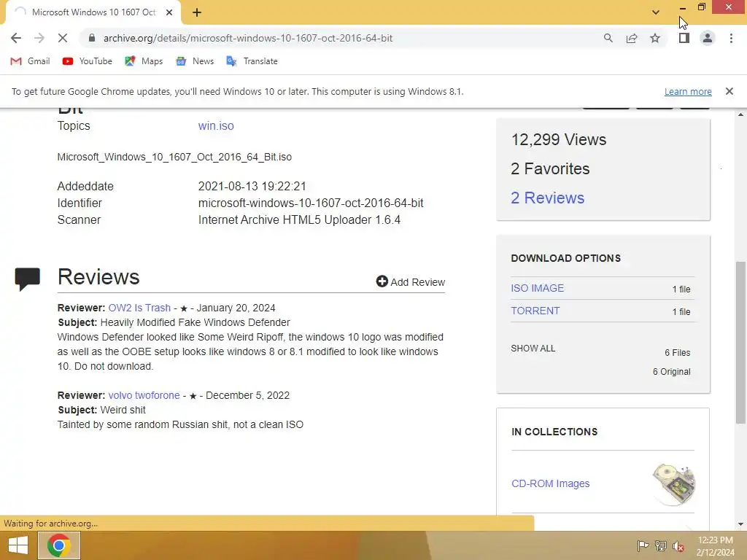Viewport: 747px width, 560px height.
Task: Click the address bar URL
Action: pos(248,38)
